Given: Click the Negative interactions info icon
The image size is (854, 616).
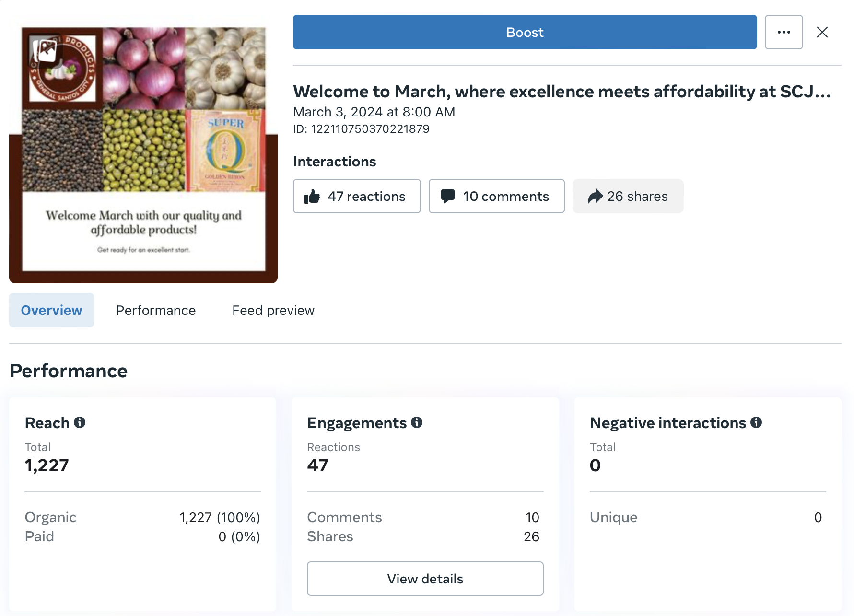Looking at the screenshot, I should point(756,422).
